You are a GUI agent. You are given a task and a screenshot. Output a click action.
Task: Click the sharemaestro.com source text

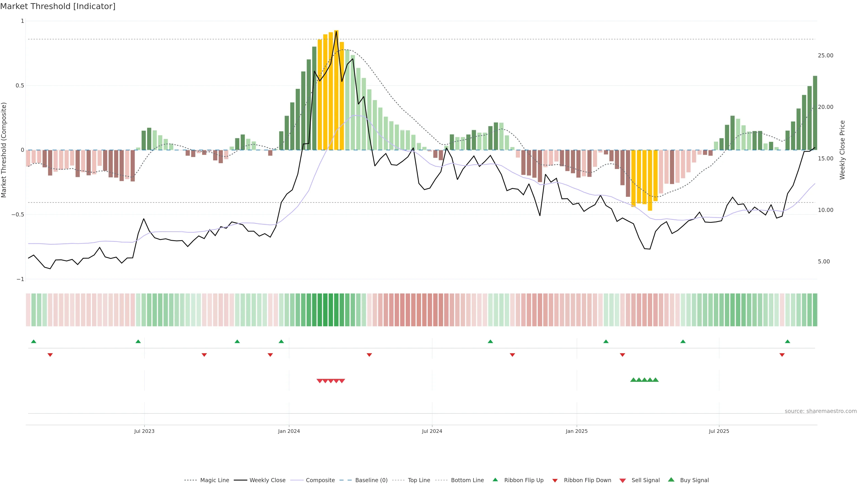[x=821, y=411]
